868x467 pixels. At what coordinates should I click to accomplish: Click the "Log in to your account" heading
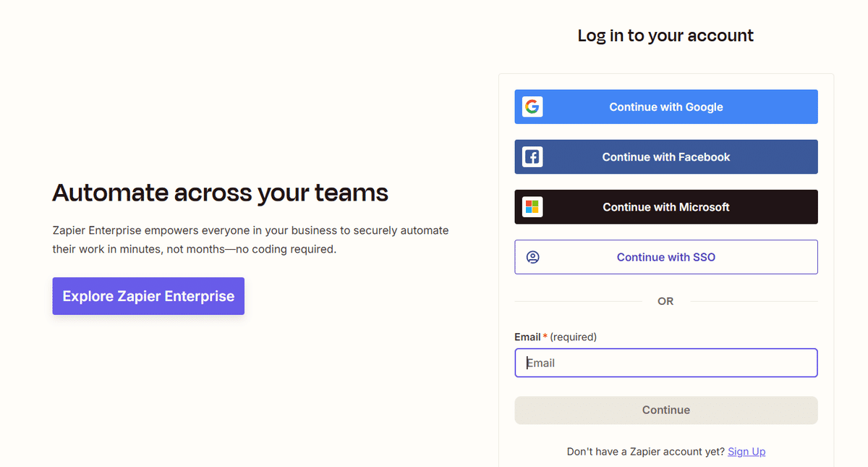point(665,35)
